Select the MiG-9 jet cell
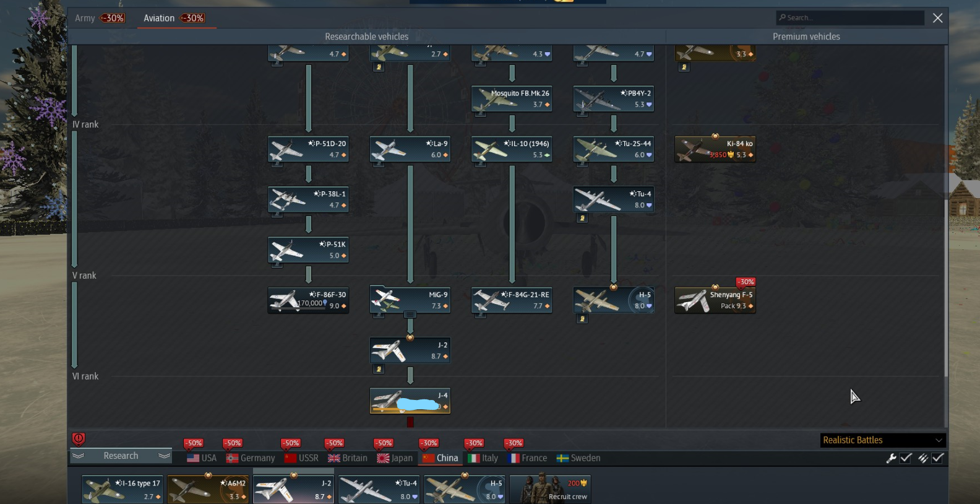980x504 pixels. pyautogui.click(x=410, y=300)
